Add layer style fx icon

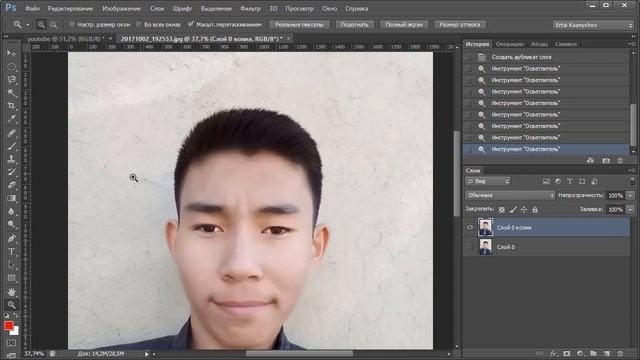coord(554,353)
